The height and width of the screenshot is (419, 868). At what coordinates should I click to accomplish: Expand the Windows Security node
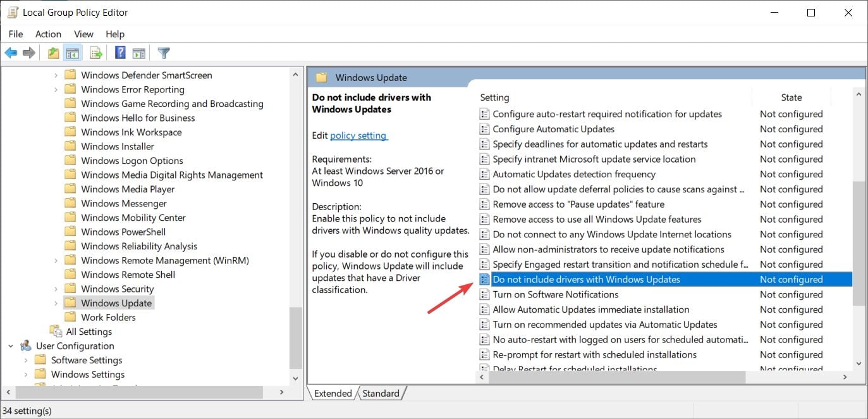[x=56, y=289]
